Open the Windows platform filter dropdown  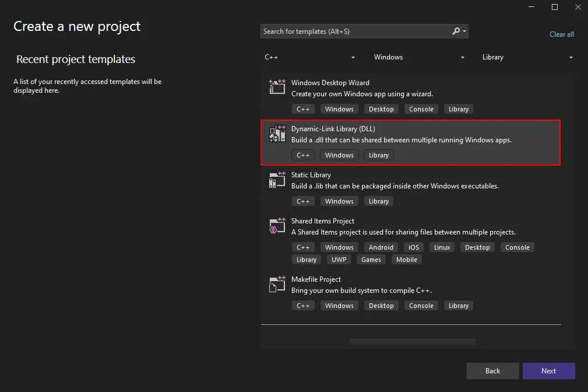pyautogui.click(x=418, y=57)
